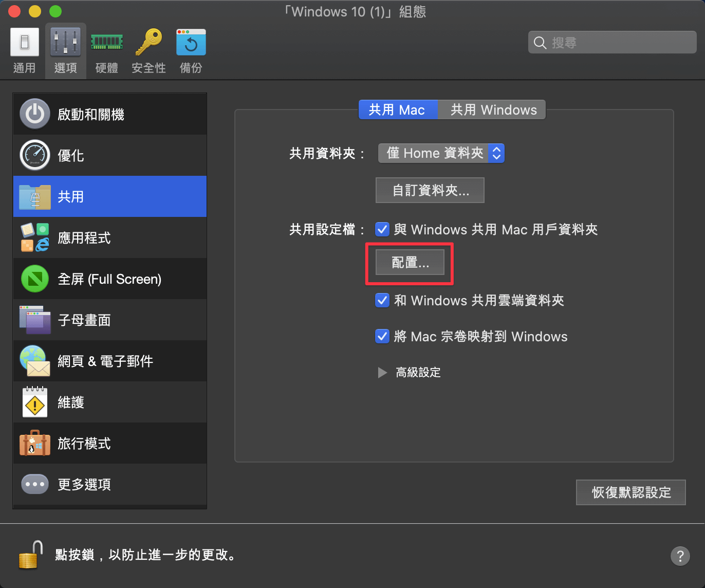Click the magnifier icon in search field

click(540, 43)
